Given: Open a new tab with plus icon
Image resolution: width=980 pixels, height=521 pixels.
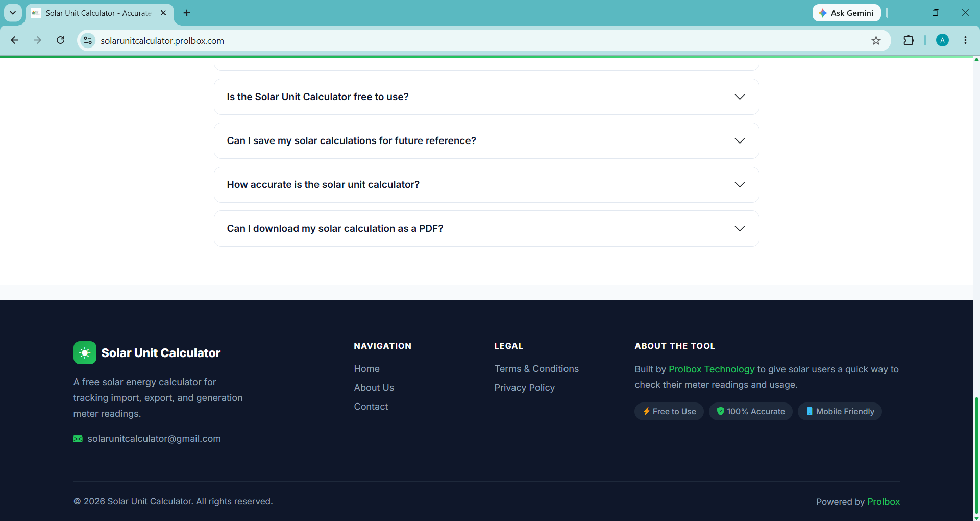Looking at the screenshot, I should coord(187,13).
